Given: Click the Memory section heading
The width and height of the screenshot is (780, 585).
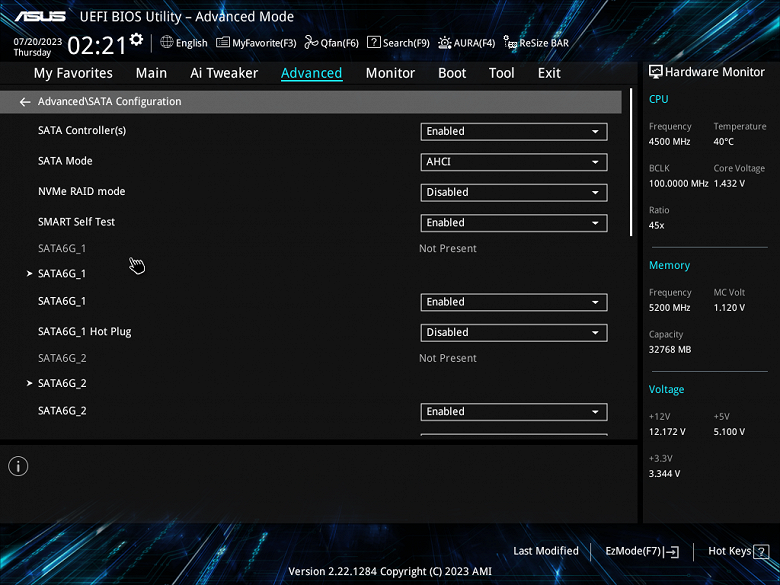Looking at the screenshot, I should click(669, 265).
